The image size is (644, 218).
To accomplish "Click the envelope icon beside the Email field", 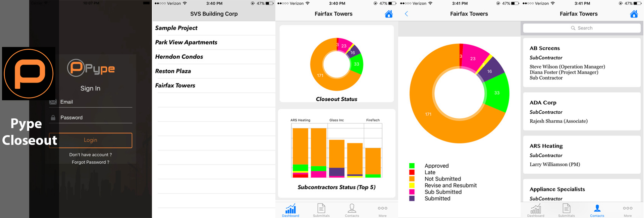I will coord(53,102).
